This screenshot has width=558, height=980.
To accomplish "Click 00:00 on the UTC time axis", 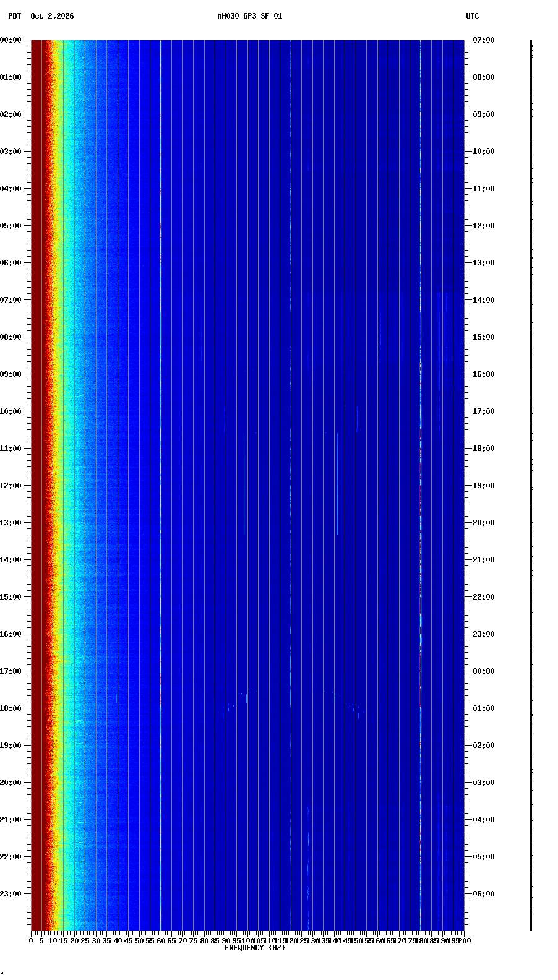I will [x=484, y=671].
